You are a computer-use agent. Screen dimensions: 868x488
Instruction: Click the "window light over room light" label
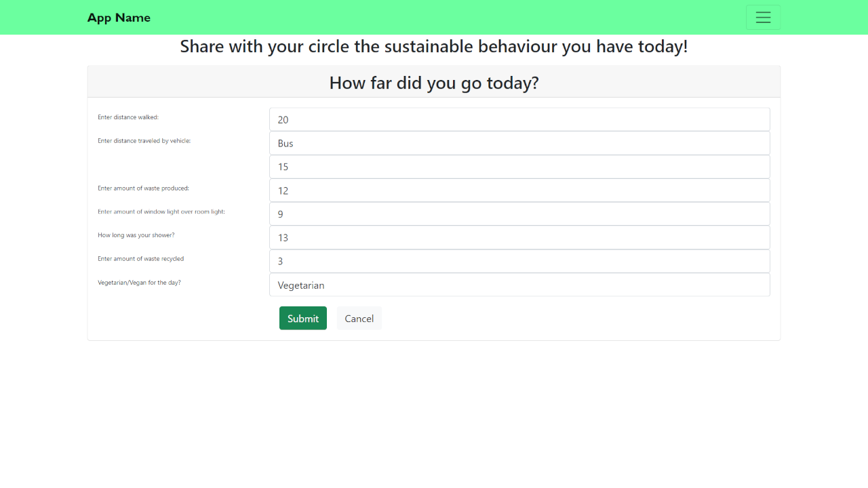(x=161, y=211)
